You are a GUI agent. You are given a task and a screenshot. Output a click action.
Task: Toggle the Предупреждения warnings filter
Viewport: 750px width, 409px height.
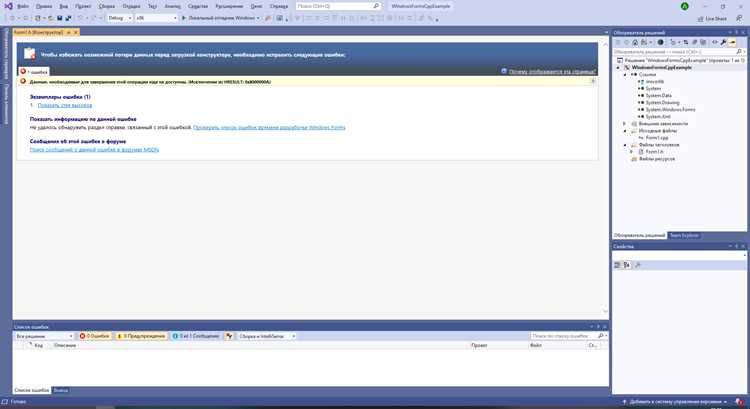141,336
